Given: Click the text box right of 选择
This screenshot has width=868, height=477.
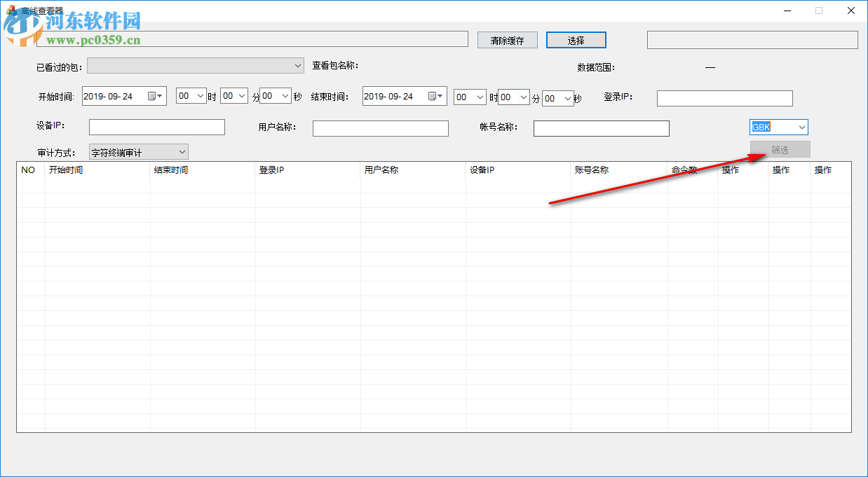Looking at the screenshot, I should pyautogui.click(x=752, y=40).
